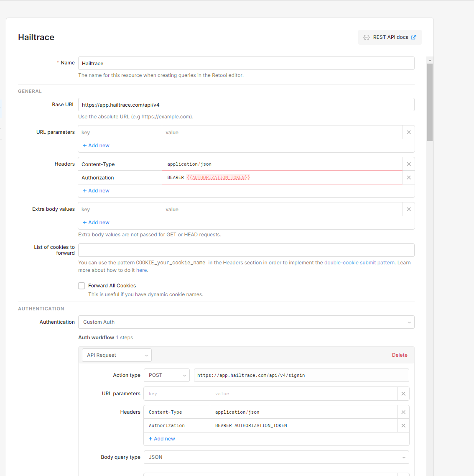The height and width of the screenshot is (476, 474).
Task: Edit auth workflow Content-Type header key
Action: point(177,412)
